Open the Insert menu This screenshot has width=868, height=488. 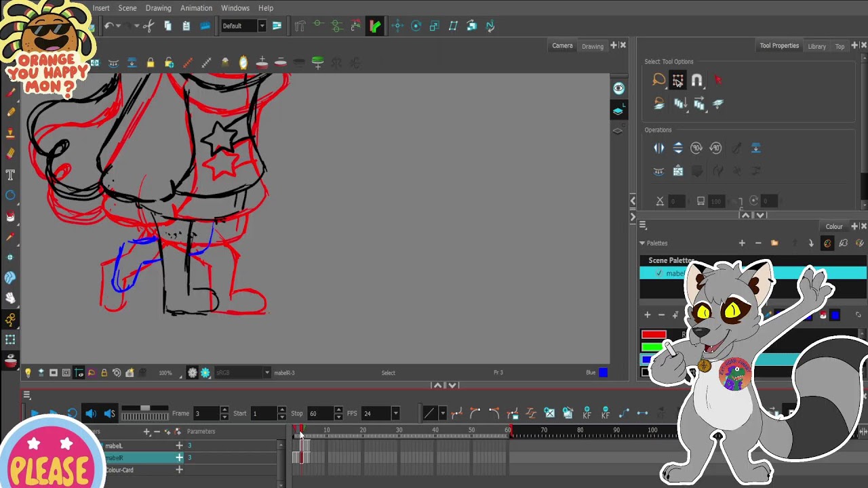coord(101,8)
